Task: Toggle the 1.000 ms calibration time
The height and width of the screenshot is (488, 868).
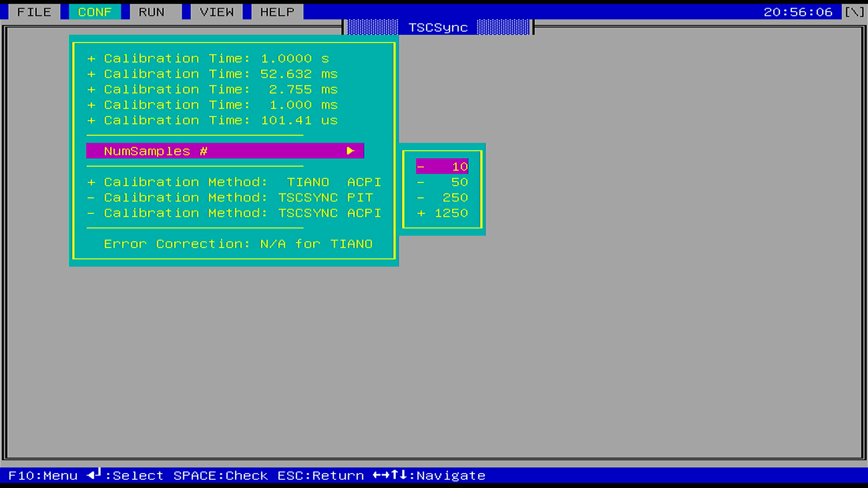Action: [212, 105]
